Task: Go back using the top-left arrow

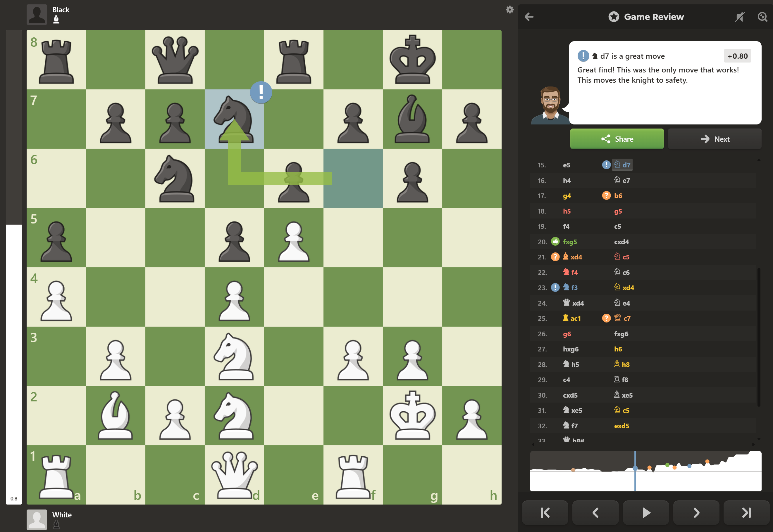Action: pyautogui.click(x=529, y=17)
